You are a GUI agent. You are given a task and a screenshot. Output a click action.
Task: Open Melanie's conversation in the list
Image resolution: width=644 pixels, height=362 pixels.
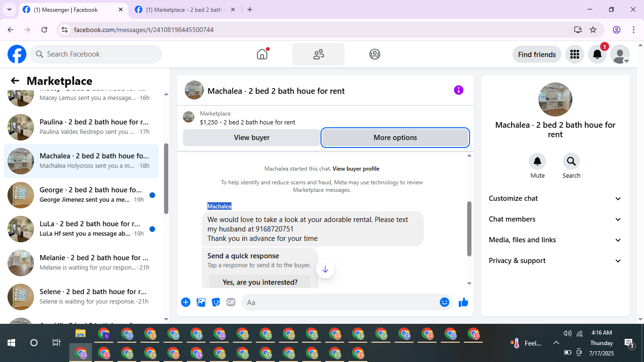coord(81,263)
